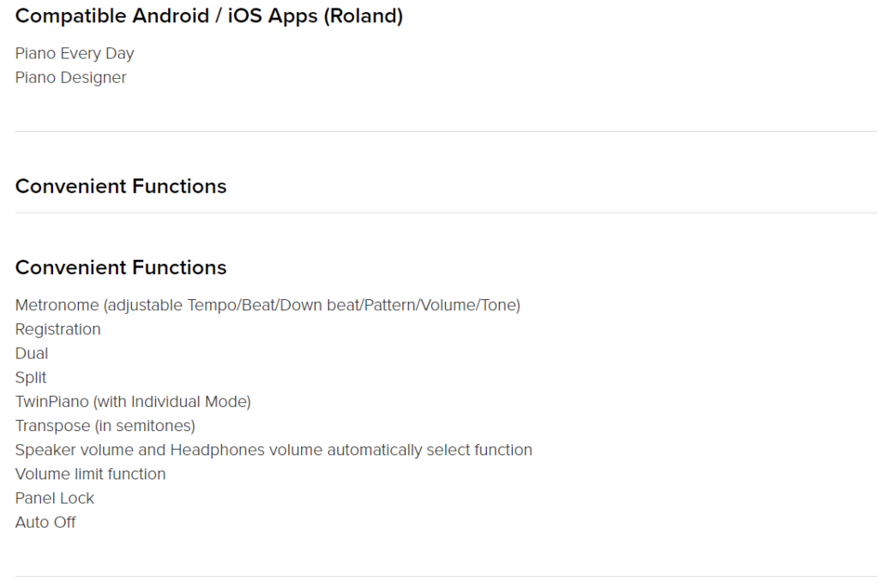Click the Transpose in semitones entry
Viewport: 878px width, 588px height.
coord(105,426)
